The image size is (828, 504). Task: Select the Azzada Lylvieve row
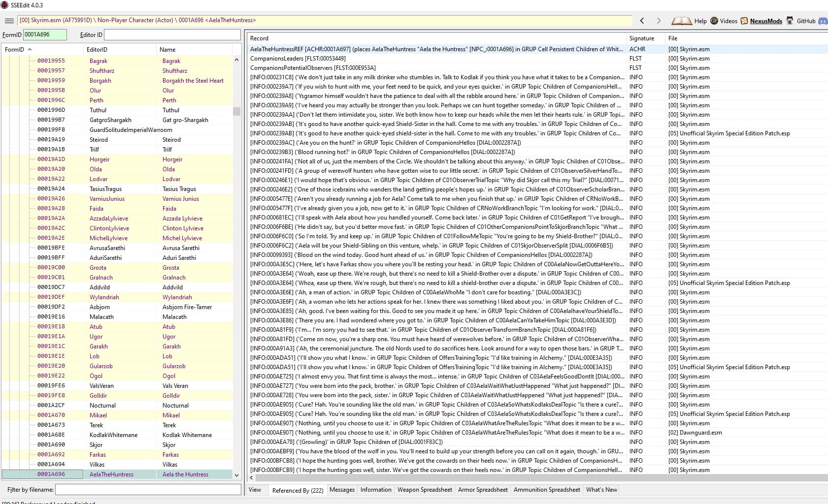117,218
